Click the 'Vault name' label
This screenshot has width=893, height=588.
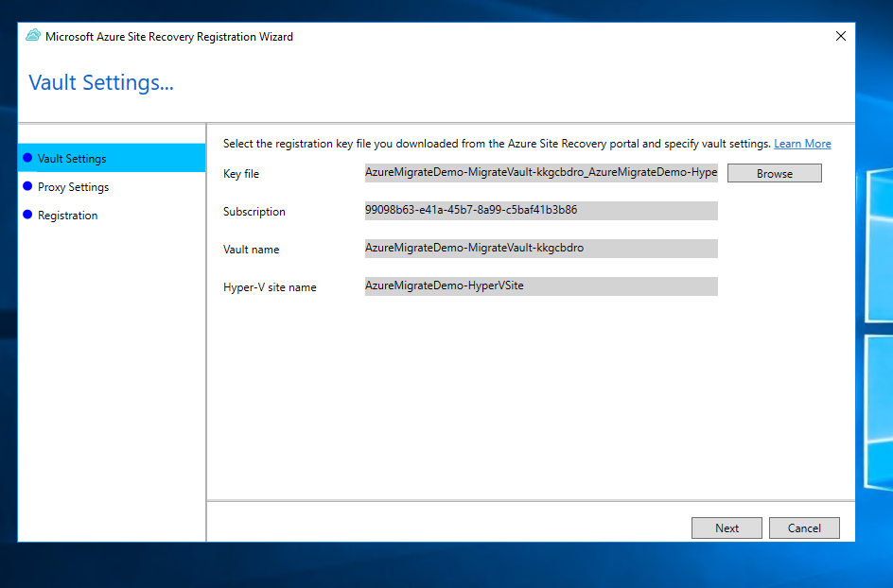coord(252,250)
